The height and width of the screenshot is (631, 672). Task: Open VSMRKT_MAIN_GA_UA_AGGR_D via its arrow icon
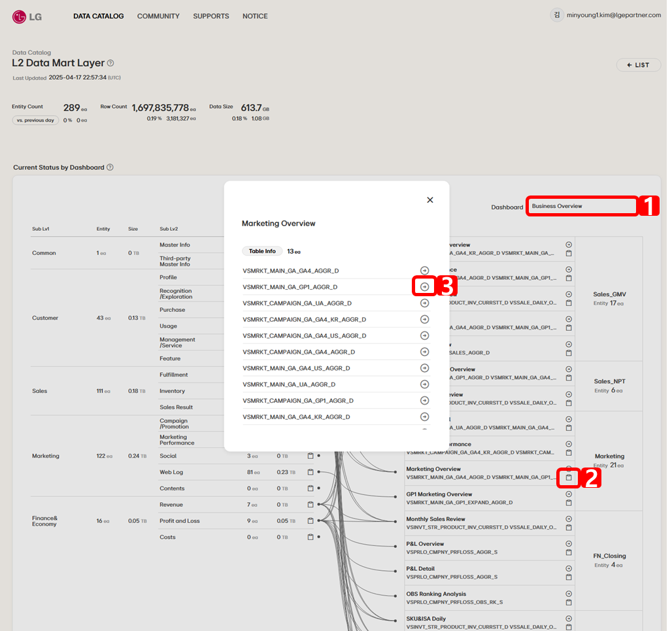click(x=425, y=384)
